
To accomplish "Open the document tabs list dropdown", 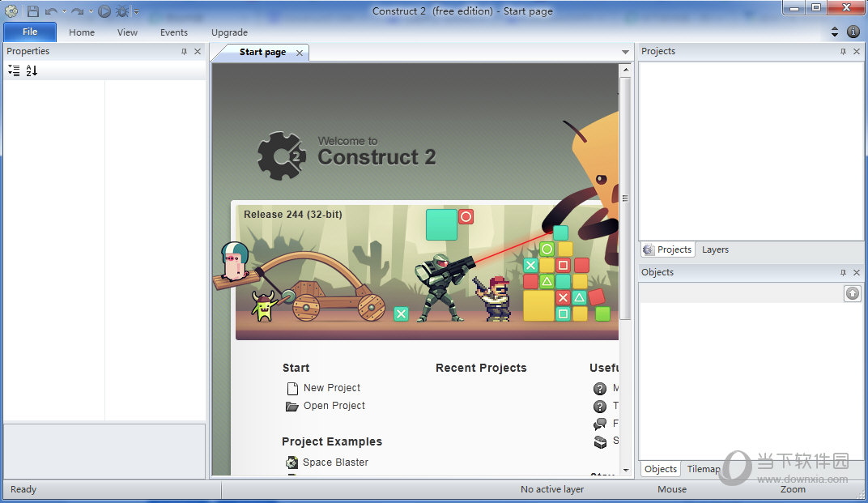I will click(625, 52).
